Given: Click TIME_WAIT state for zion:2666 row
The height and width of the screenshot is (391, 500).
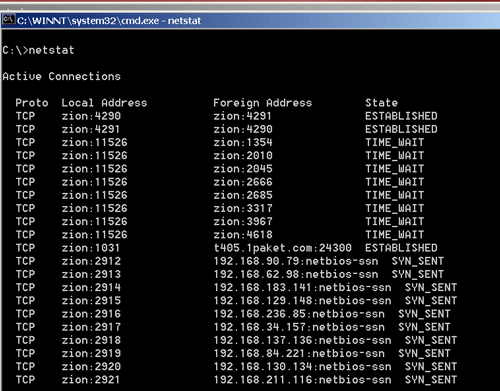Looking at the screenshot, I should point(395,182).
